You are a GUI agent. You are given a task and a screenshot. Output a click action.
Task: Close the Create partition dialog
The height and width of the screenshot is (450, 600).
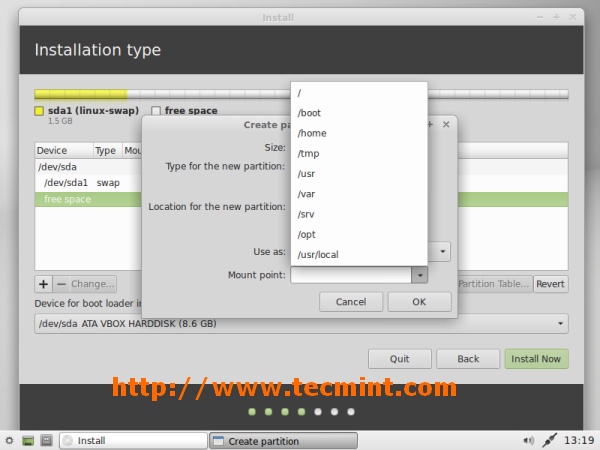point(446,124)
